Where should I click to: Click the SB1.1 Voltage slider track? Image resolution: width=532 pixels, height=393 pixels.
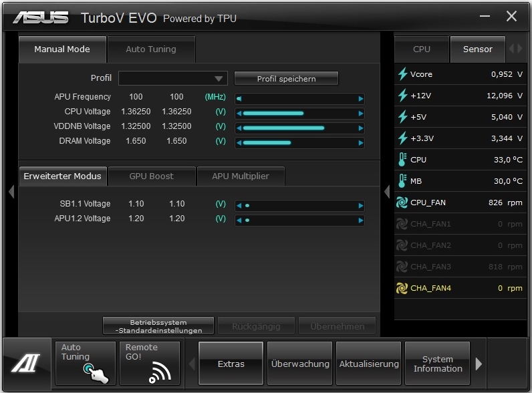300,206
